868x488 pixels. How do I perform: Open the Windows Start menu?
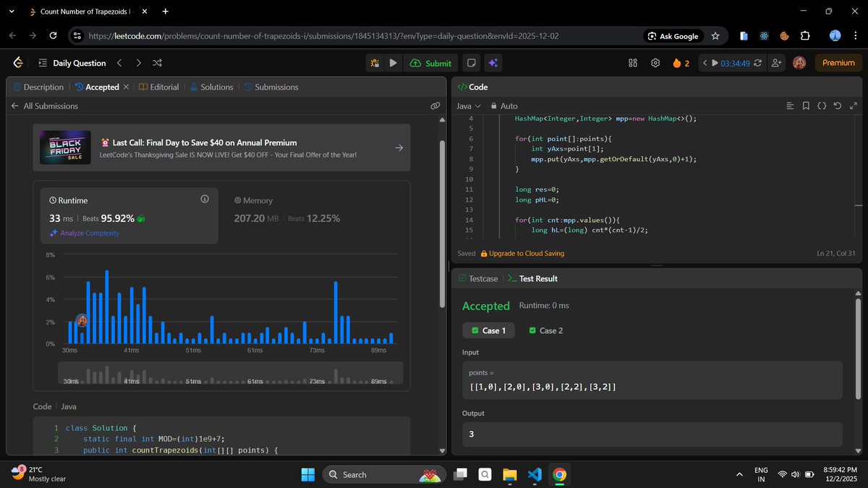308,475
